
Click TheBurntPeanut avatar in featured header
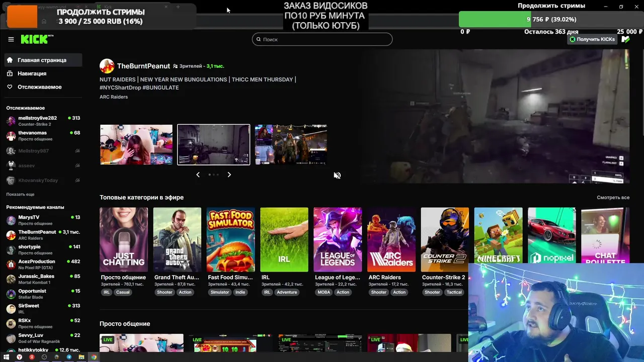click(x=107, y=66)
